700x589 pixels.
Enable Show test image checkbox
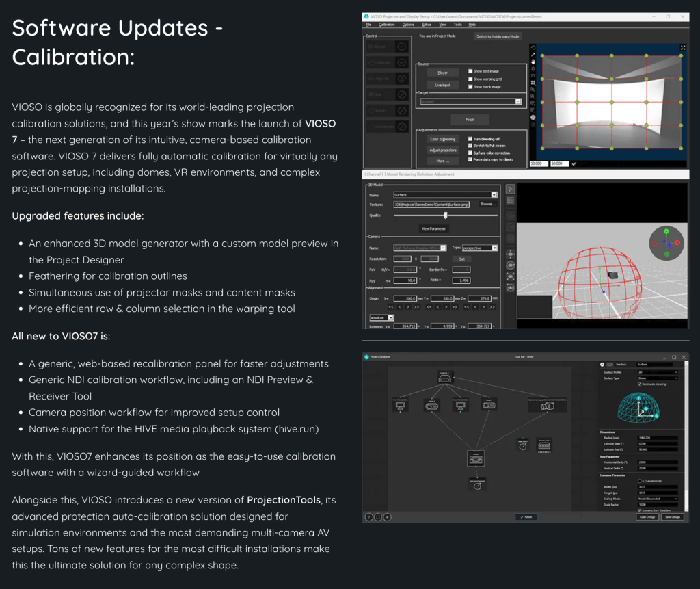pyautogui.click(x=471, y=70)
